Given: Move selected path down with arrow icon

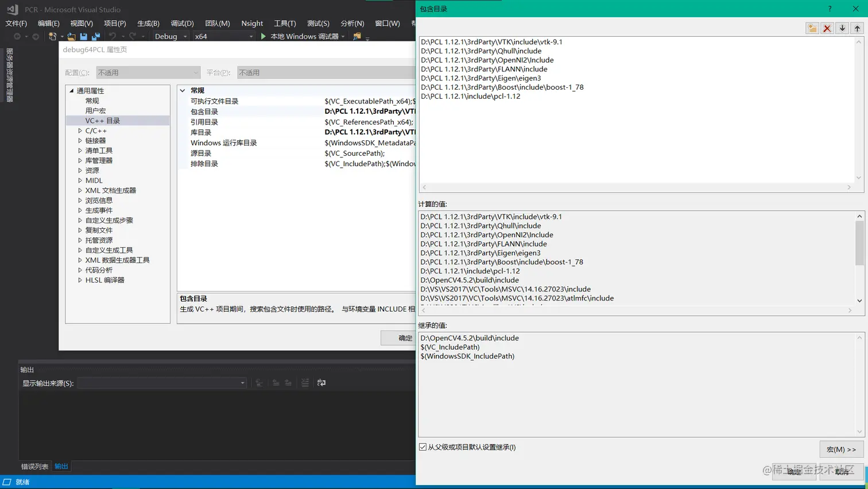Looking at the screenshot, I should coord(842,28).
